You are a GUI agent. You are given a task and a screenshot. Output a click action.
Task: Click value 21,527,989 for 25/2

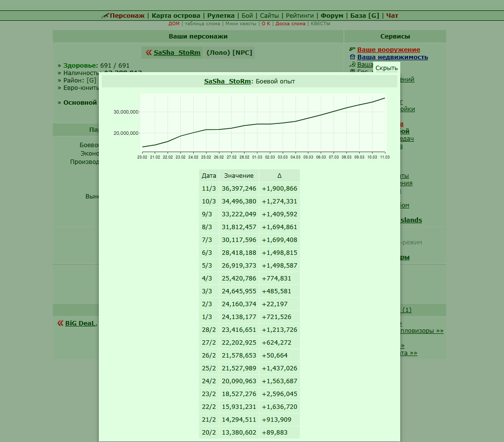tap(239, 368)
